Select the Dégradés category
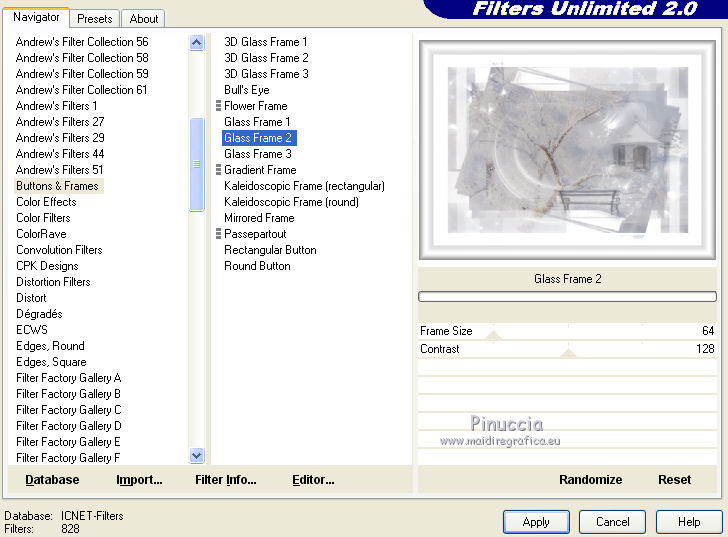The height and width of the screenshot is (537, 728). 39,314
